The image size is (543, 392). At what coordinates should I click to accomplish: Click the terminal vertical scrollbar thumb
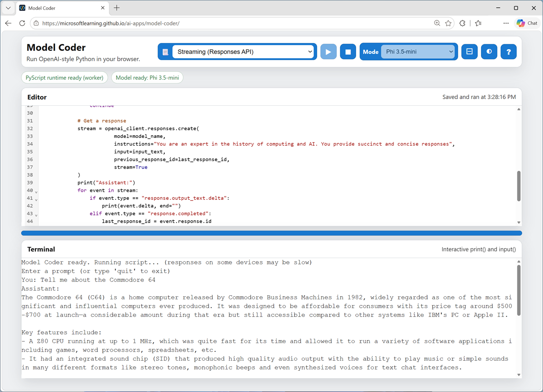click(x=519, y=291)
